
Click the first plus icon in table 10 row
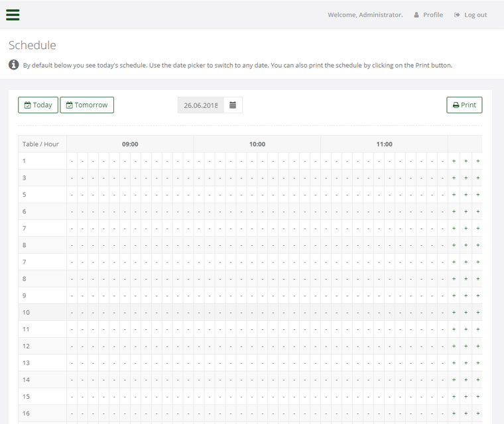click(454, 312)
